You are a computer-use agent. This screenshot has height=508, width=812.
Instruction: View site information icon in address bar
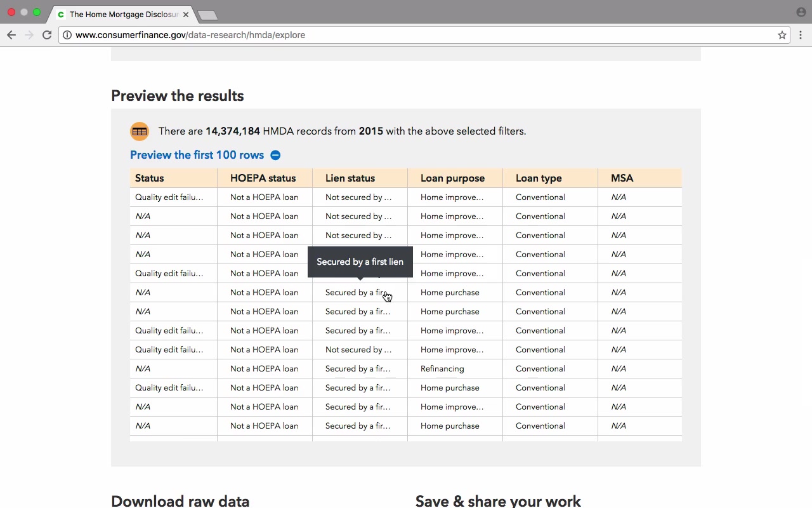[67, 35]
